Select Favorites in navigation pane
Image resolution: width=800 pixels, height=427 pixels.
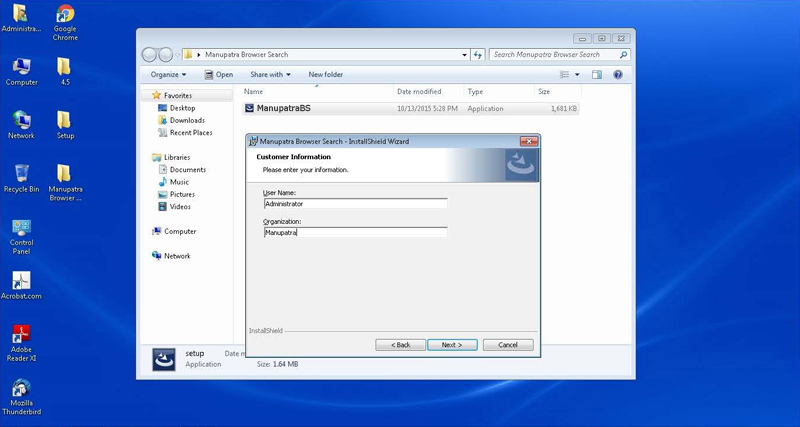click(x=172, y=95)
